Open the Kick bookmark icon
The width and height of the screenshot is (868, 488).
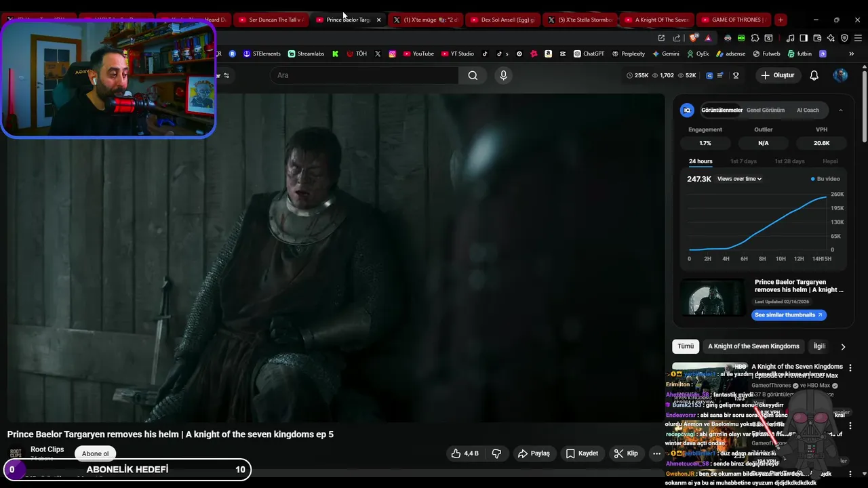(x=335, y=54)
